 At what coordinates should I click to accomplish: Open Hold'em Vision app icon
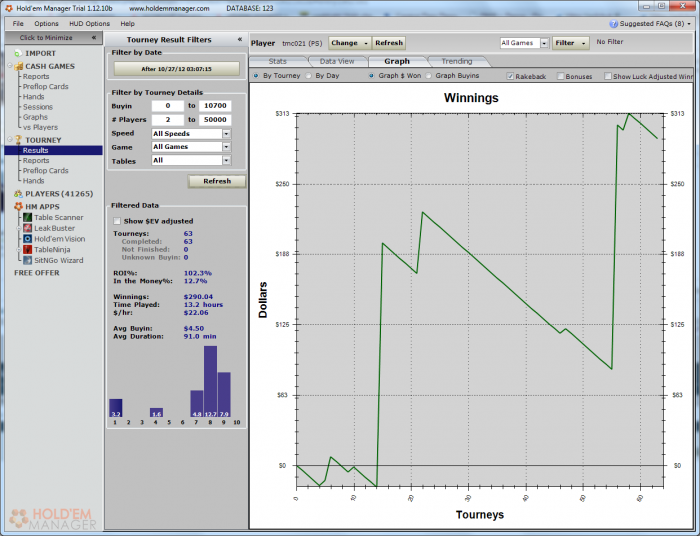pyautogui.click(x=28, y=239)
